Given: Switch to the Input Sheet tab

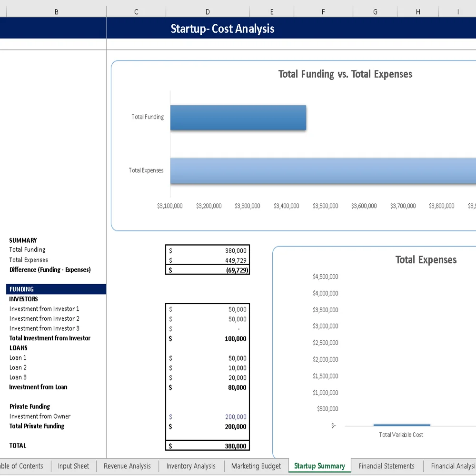Looking at the screenshot, I should (x=73, y=466).
